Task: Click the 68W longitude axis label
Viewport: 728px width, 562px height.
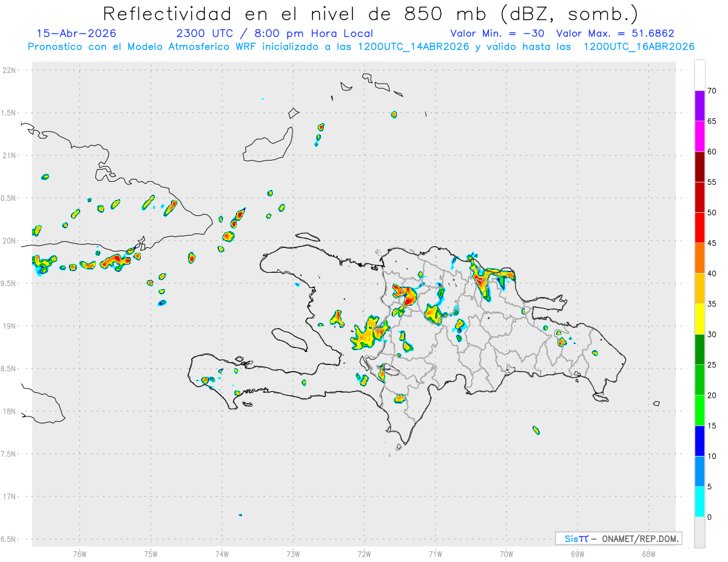Action: (648, 554)
